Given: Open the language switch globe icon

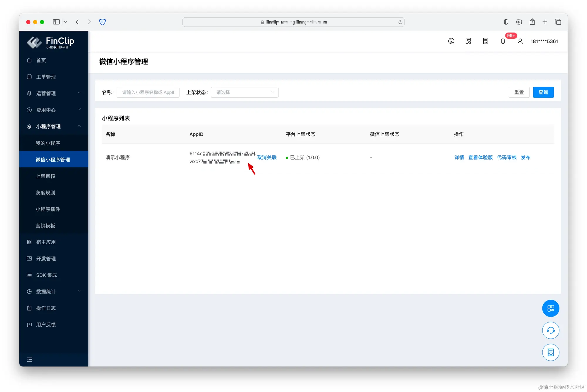Looking at the screenshot, I should click(451, 41).
